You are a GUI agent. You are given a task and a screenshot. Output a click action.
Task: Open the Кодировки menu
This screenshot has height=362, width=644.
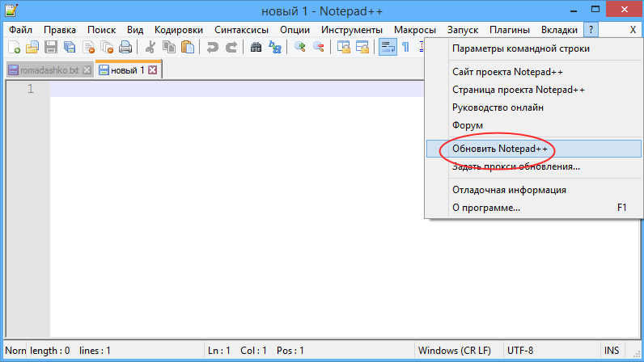coord(179,30)
